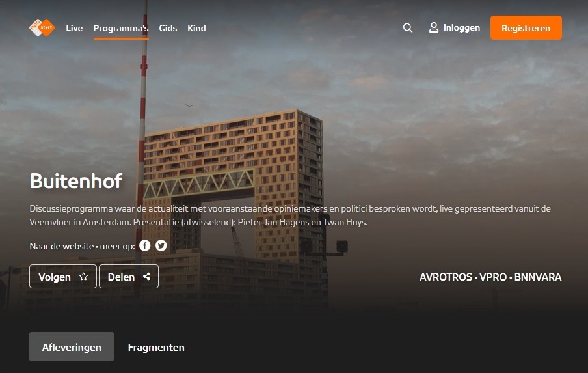Go to the Live menu item
The image size is (588, 373).
point(74,28)
